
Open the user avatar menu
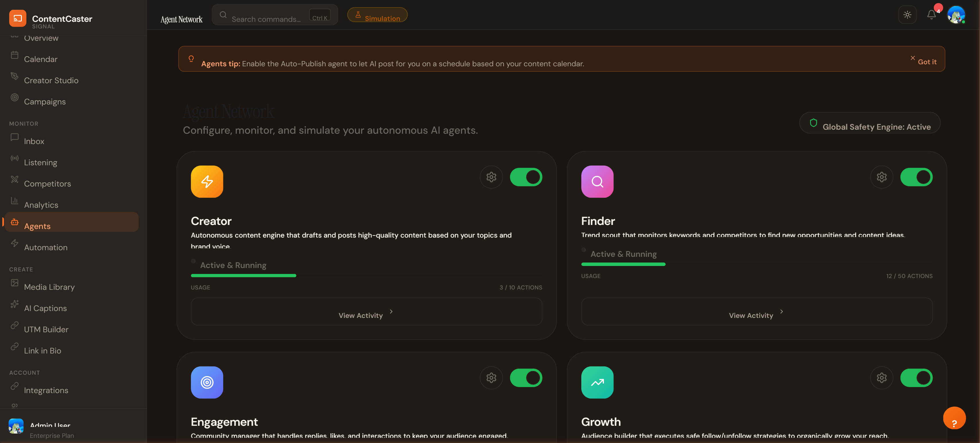956,15
